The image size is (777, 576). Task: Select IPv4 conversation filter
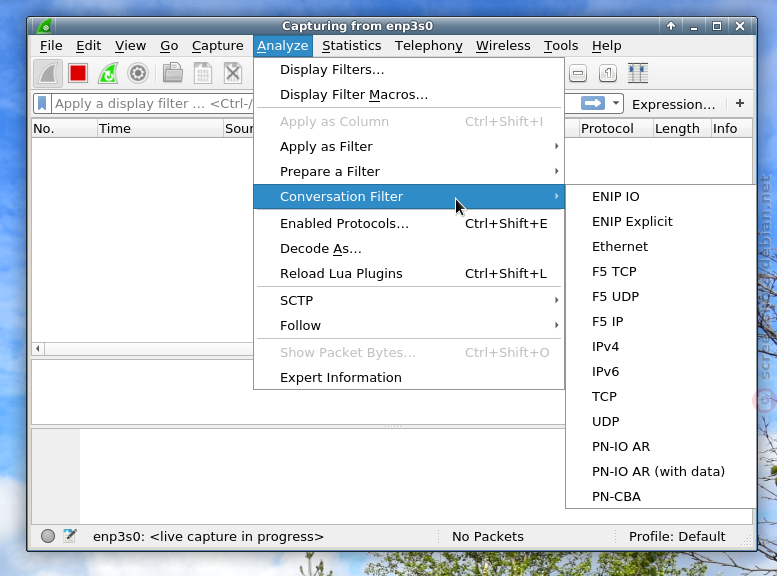click(x=661, y=346)
